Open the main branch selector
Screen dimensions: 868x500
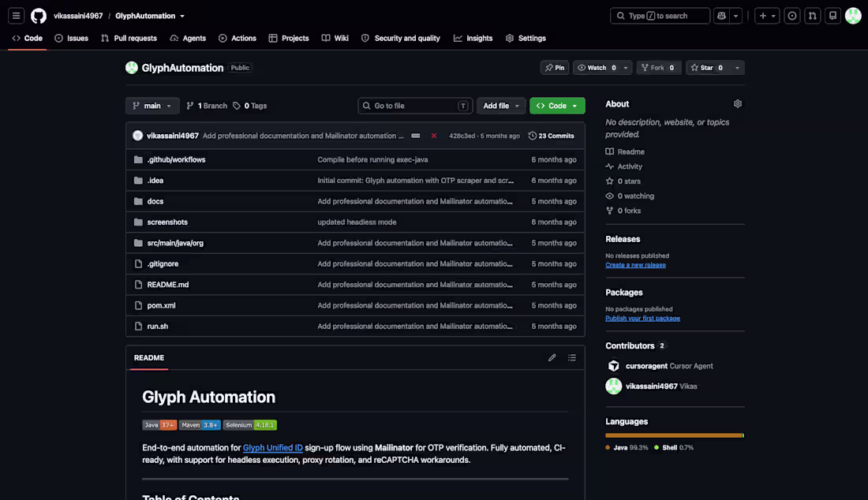(152, 106)
